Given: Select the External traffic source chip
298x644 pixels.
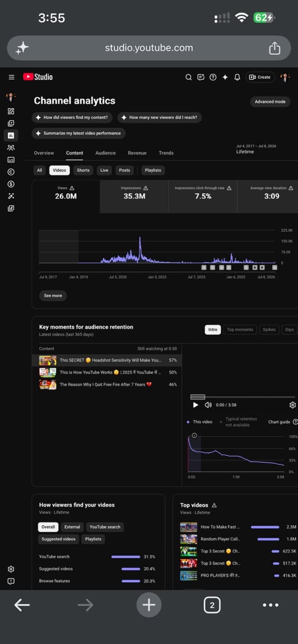Looking at the screenshot, I should 72,527.
